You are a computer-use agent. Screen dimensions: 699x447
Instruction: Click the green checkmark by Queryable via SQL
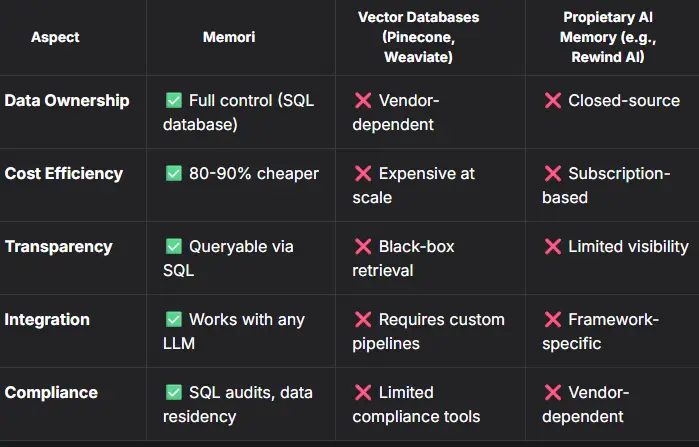click(174, 246)
